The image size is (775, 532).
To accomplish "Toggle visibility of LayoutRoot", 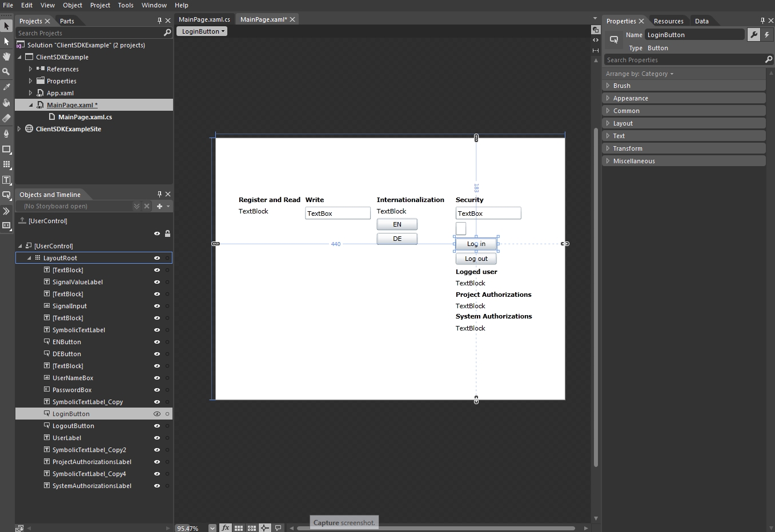I will (157, 258).
